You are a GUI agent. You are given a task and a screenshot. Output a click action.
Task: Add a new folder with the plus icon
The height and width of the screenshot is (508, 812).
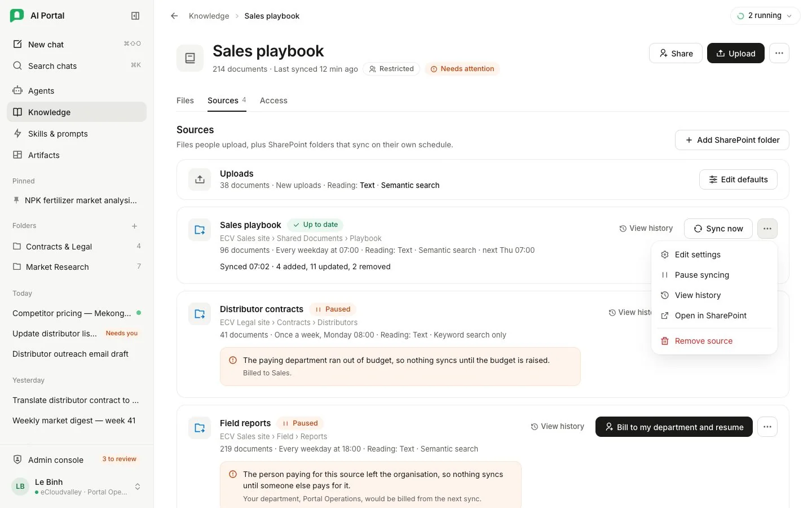(135, 226)
